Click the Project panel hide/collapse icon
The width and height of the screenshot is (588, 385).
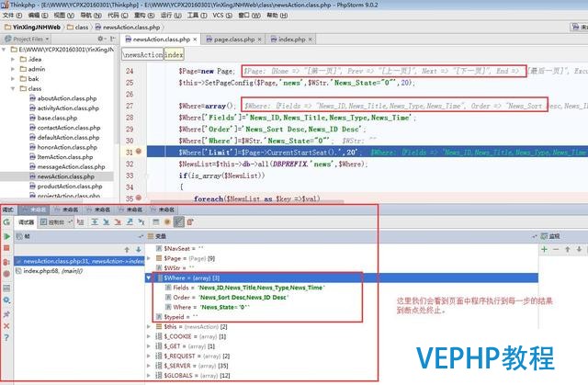pos(112,39)
